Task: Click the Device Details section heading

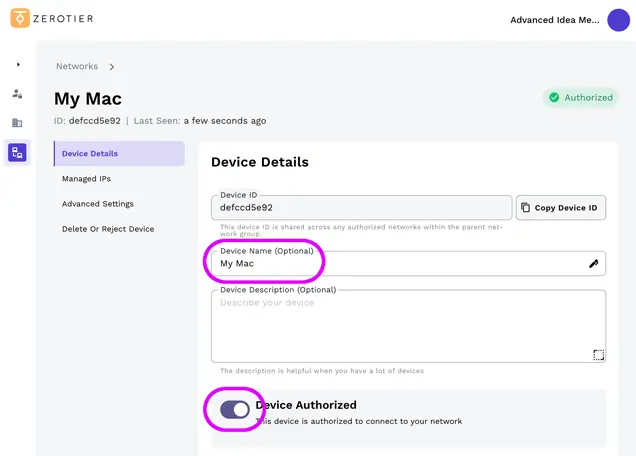Action: [x=260, y=162]
